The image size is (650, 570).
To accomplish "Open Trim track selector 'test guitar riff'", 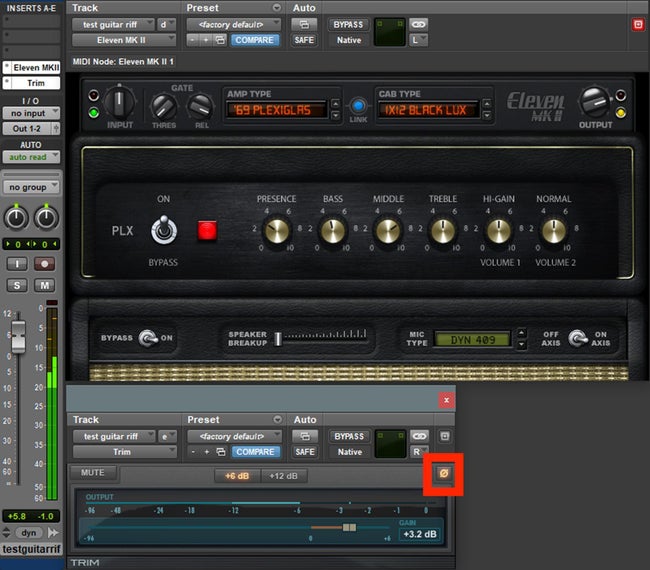I will pyautogui.click(x=114, y=436).
